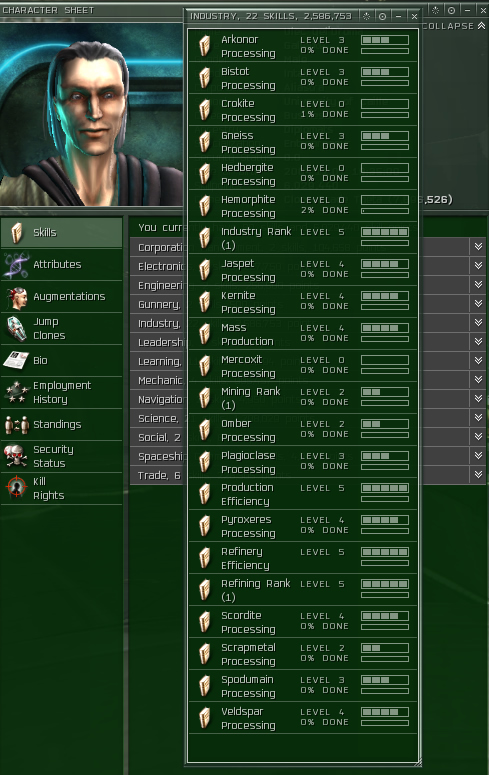This screenshot has width=489, height=775.
Task: Select the Augmentations head icon
Action: [16, 297]
